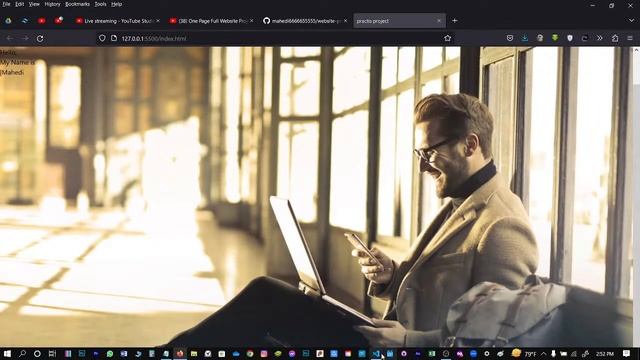Open the Windows Start menu
This screenshot has height=360, width=640.
7,354
